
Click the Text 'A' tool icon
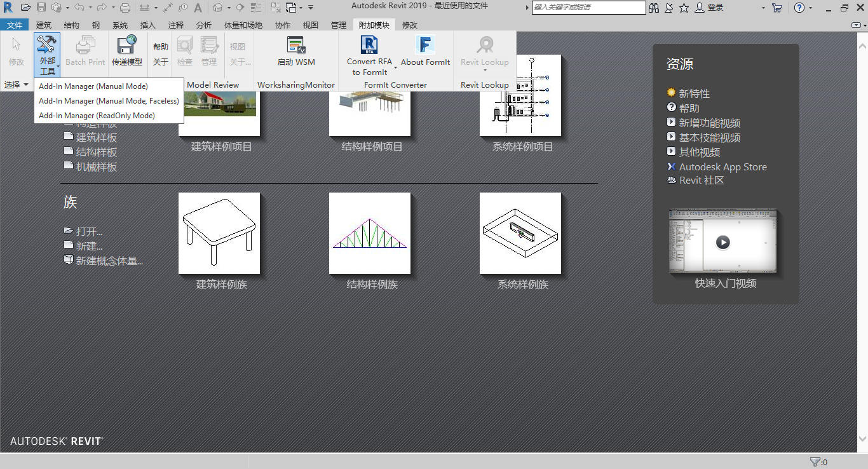pos(198,8)
